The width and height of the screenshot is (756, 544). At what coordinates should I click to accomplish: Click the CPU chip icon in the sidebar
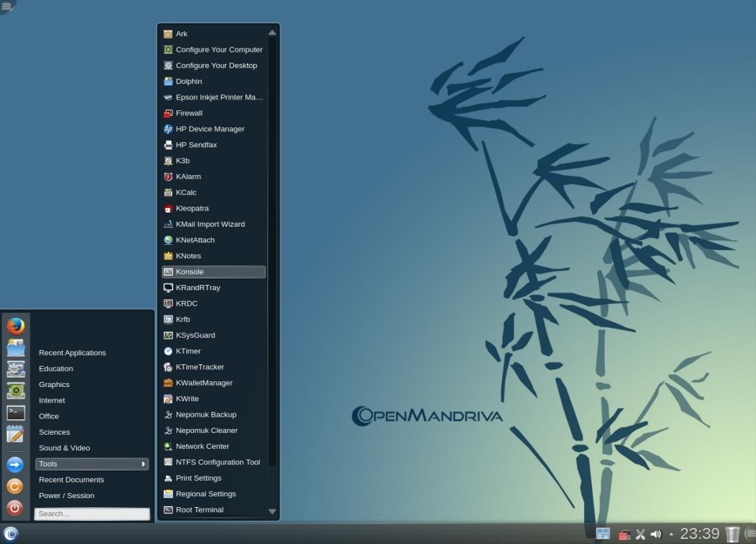coord(16,391)
